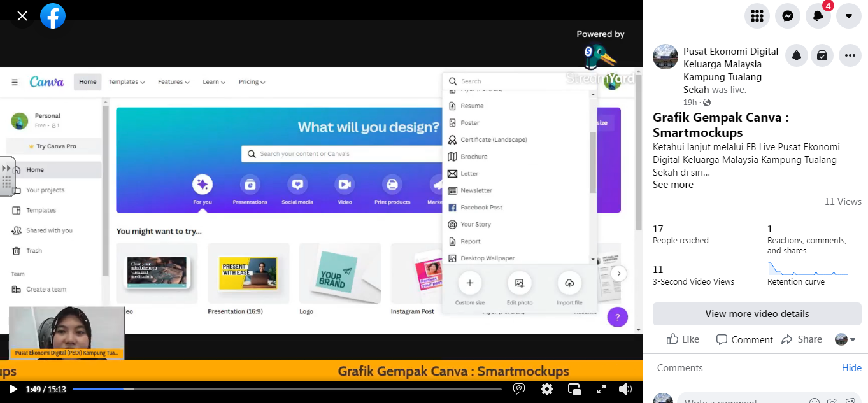Select the Canva Home tab
Viewport: 868px width, 403px height.
[x=88, y=82]
